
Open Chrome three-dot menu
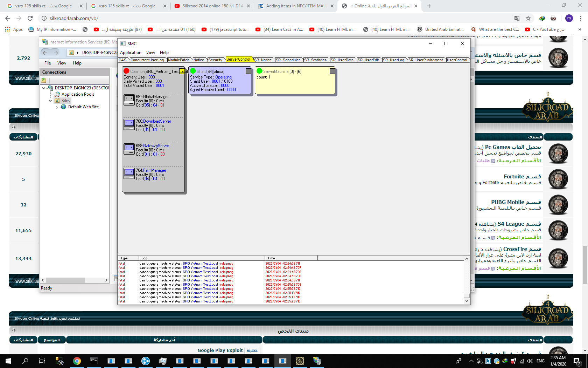point(581,18)
